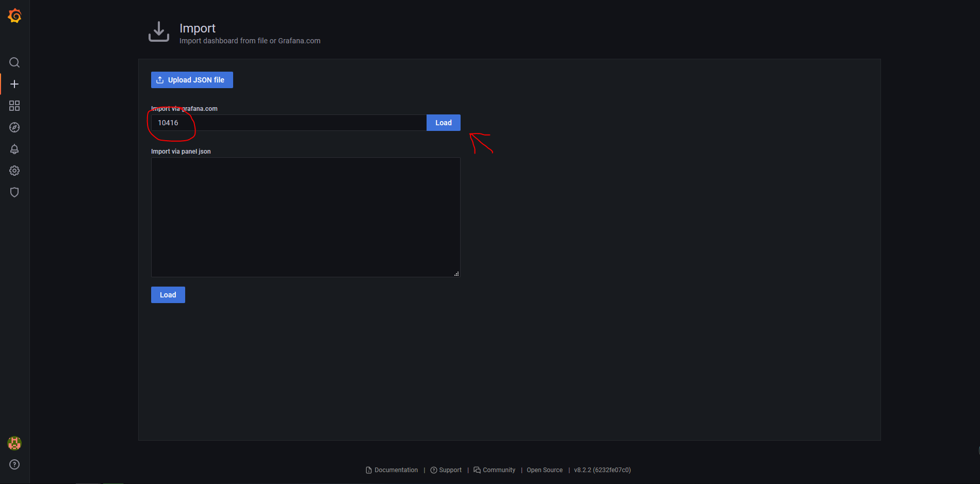Open the user profile avatar icon
The height and width of the screenshot is (484, 980).
(x=14, y=443)
